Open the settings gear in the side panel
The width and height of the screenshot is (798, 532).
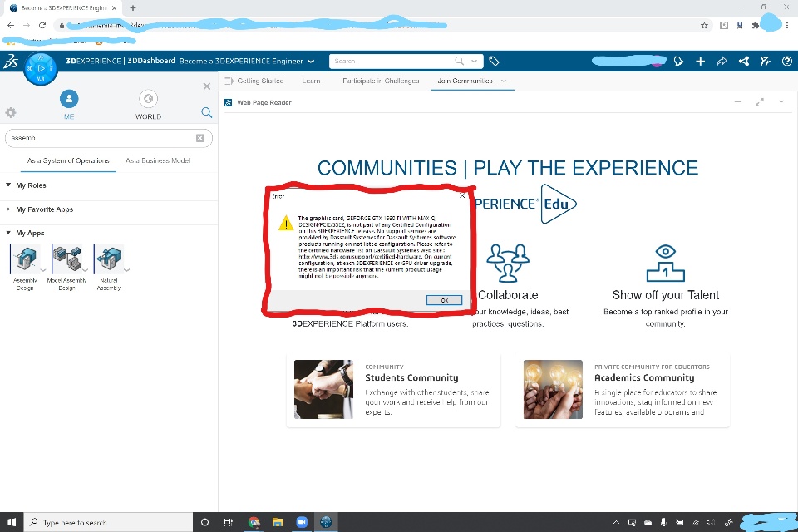10,112
